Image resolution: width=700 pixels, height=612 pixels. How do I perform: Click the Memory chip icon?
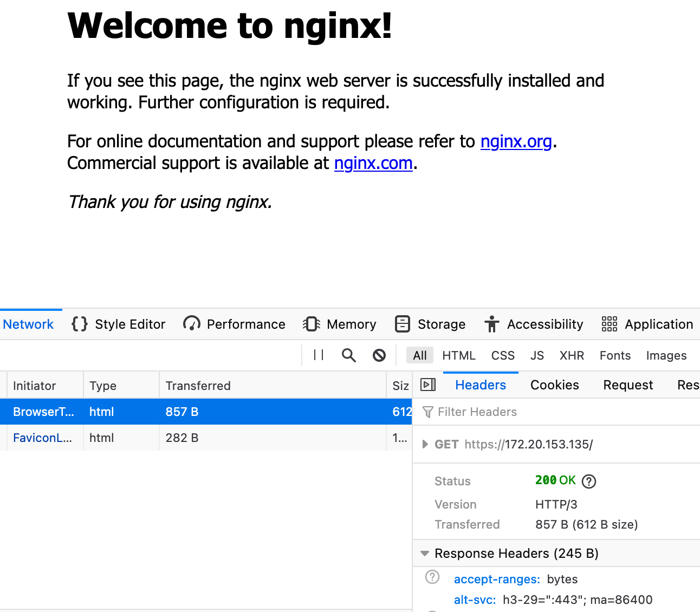click(312, 324)
